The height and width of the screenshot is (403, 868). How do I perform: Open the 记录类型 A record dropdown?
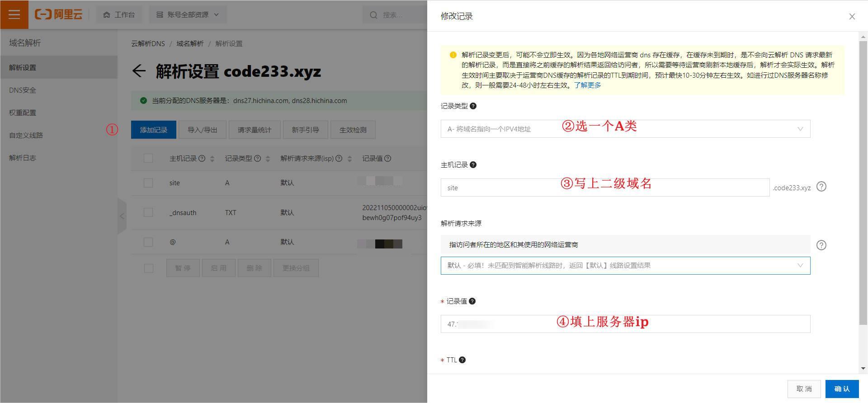coord(625,129)
